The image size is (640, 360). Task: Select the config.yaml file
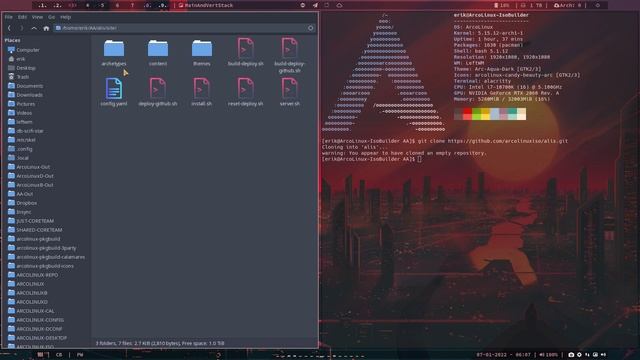(114, 92)
